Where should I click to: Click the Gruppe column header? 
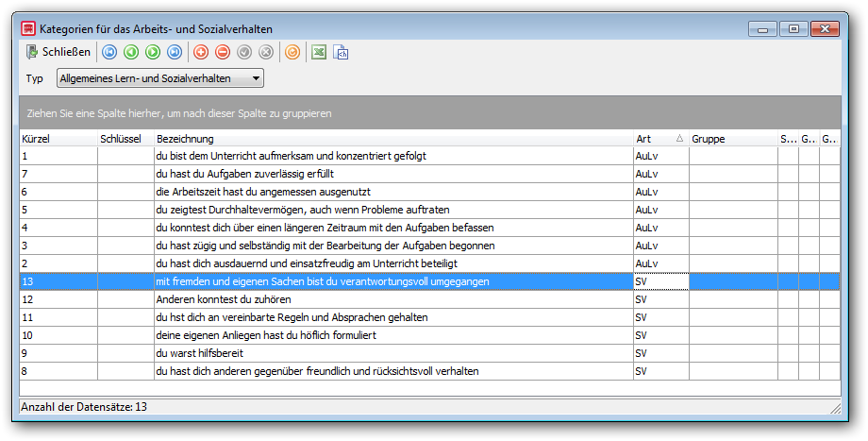click(x=733, y=139)
